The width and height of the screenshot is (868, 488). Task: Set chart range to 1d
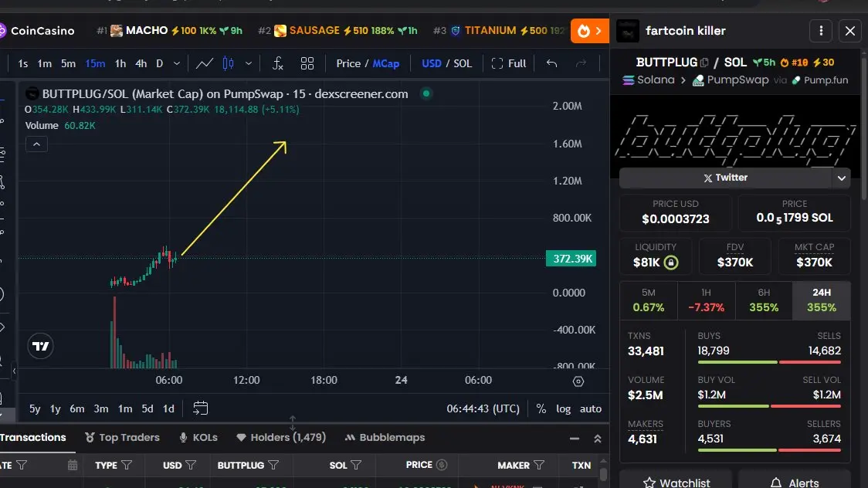[168, 409]
